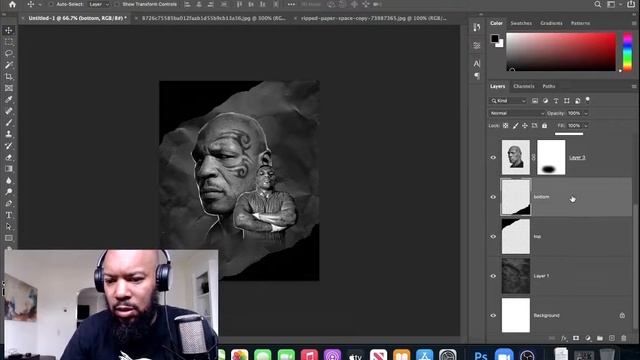Select the Eyedropper tool
Image resolution: width=640 pixels, height=360 pixels.
pos(9,99)
